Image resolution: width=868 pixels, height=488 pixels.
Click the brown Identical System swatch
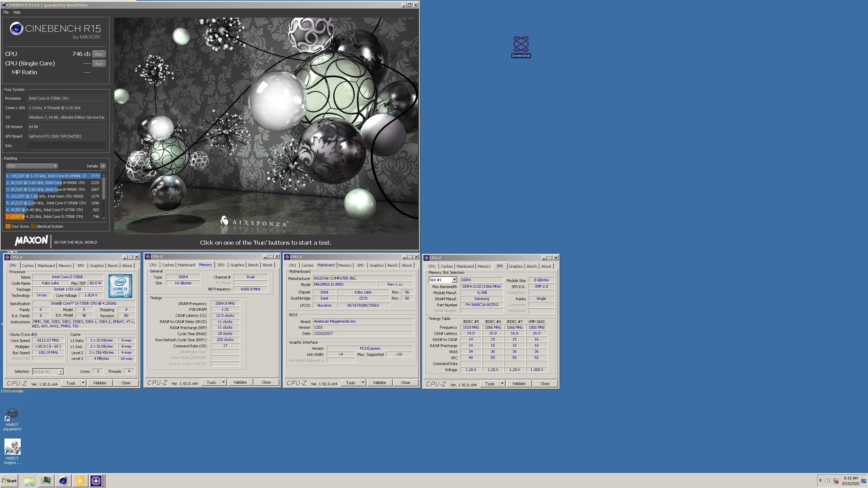click(33, 226)
